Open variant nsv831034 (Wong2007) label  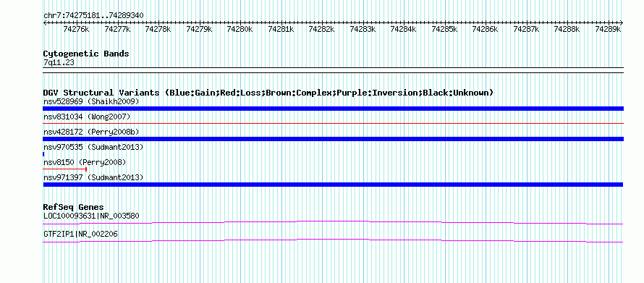[87, 117]
